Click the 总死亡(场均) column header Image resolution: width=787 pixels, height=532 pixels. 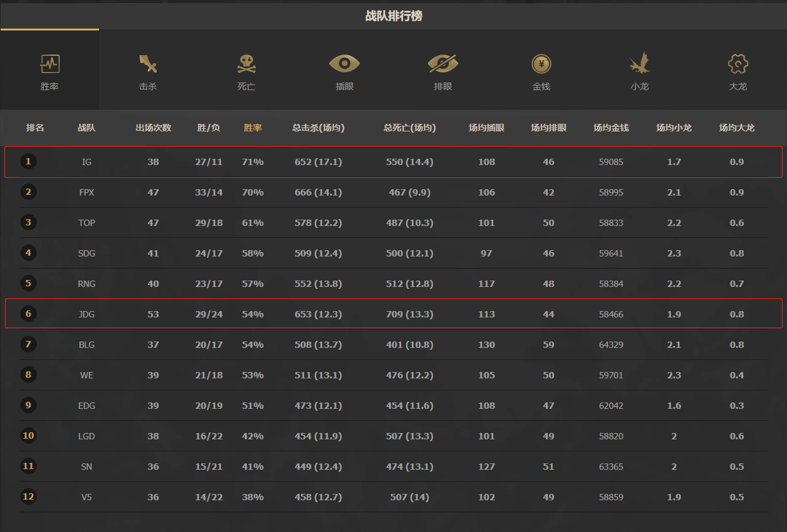pyautogui.click(x=410, y=128)
